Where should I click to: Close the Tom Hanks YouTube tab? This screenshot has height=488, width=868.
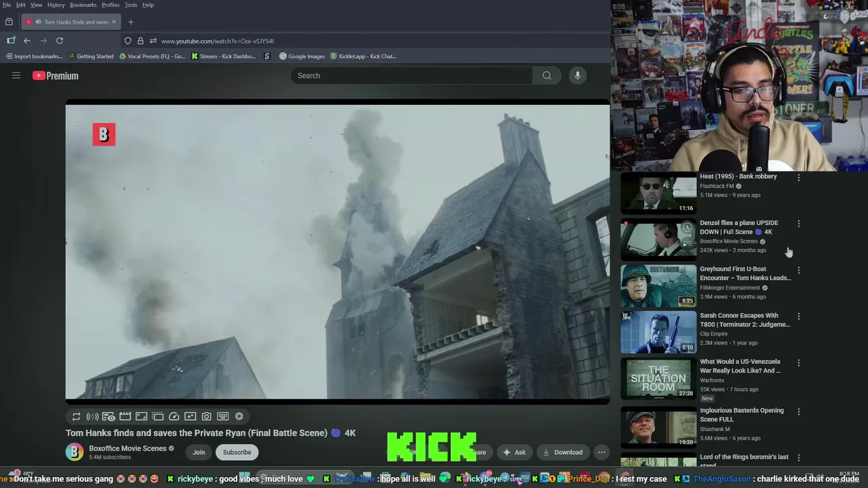113,22
